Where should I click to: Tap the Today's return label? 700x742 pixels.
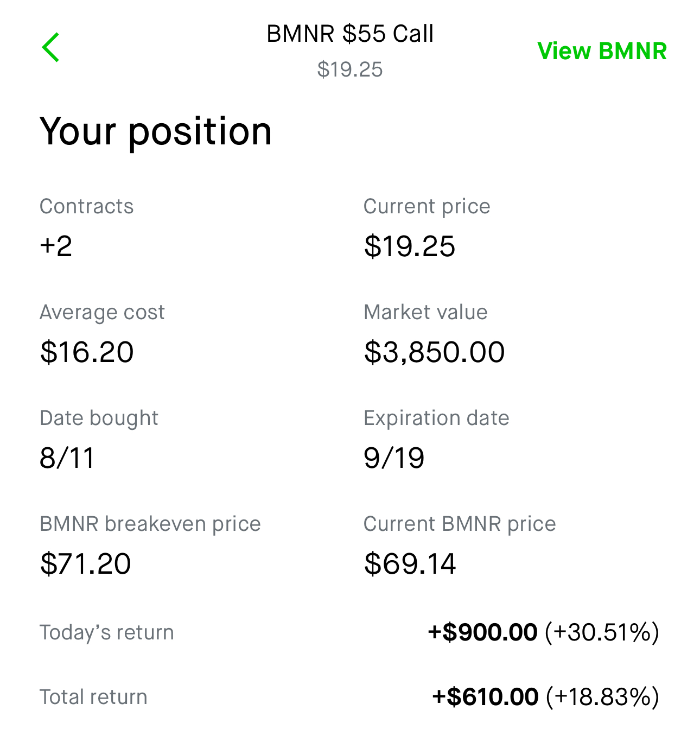point(107,632)
